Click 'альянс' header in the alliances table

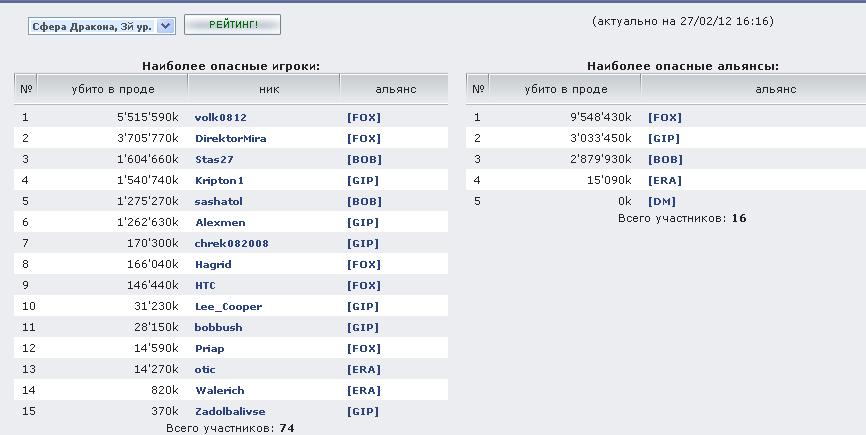click(775, 89)
